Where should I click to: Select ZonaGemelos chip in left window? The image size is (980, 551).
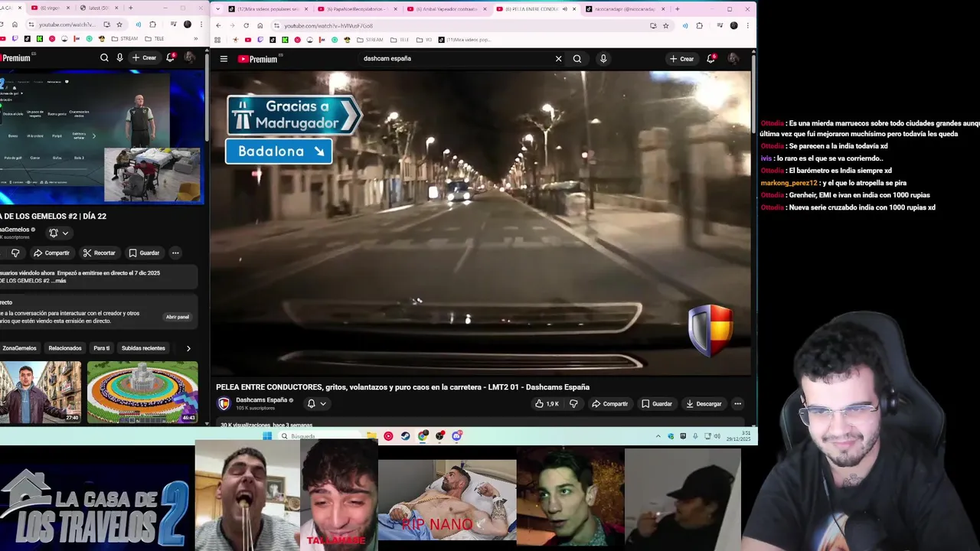click(19, 348)
